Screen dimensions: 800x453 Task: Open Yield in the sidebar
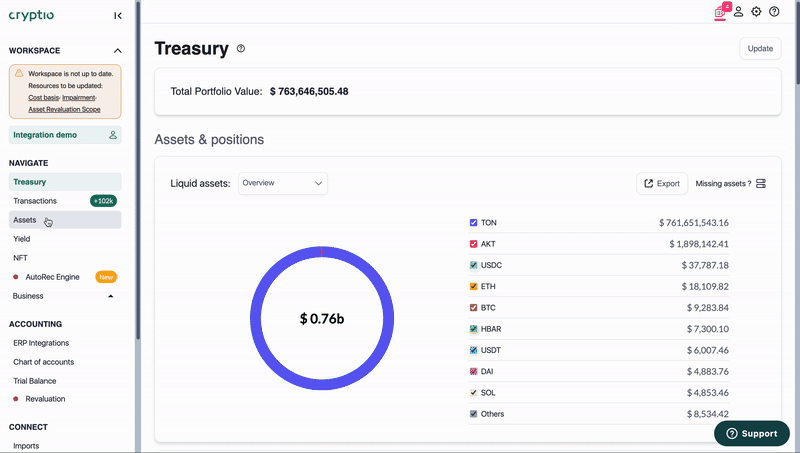point(65,239)
